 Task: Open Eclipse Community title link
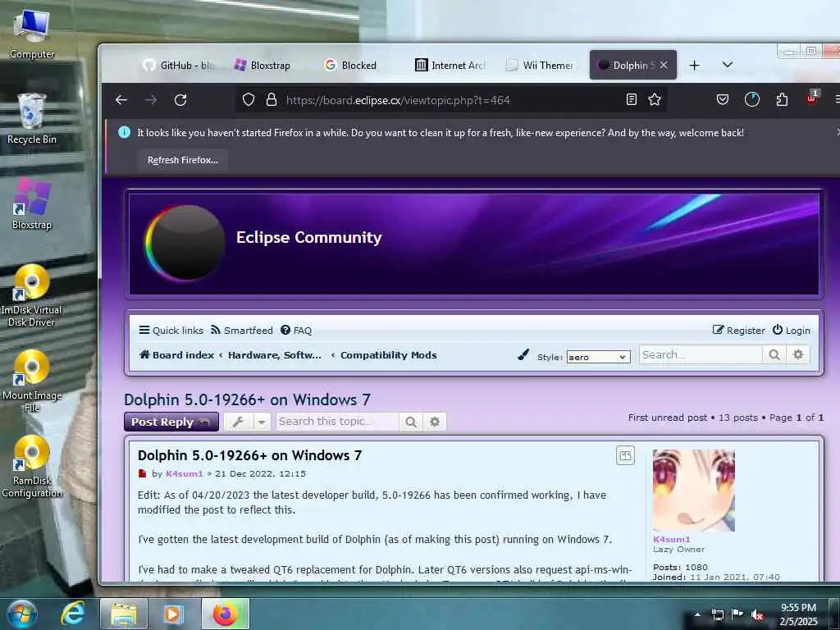pyautogui.click(x=309, y=237)
